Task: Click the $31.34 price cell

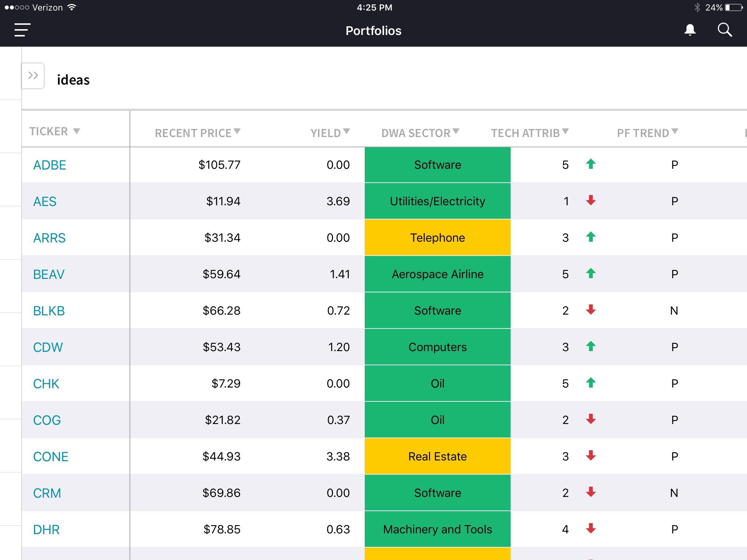Action: coord(222,238)
